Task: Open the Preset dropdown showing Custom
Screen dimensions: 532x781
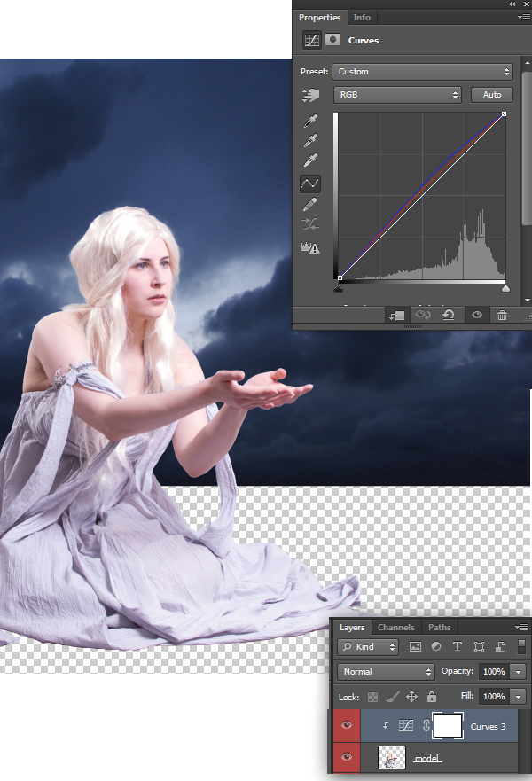Action: point(423,72)
